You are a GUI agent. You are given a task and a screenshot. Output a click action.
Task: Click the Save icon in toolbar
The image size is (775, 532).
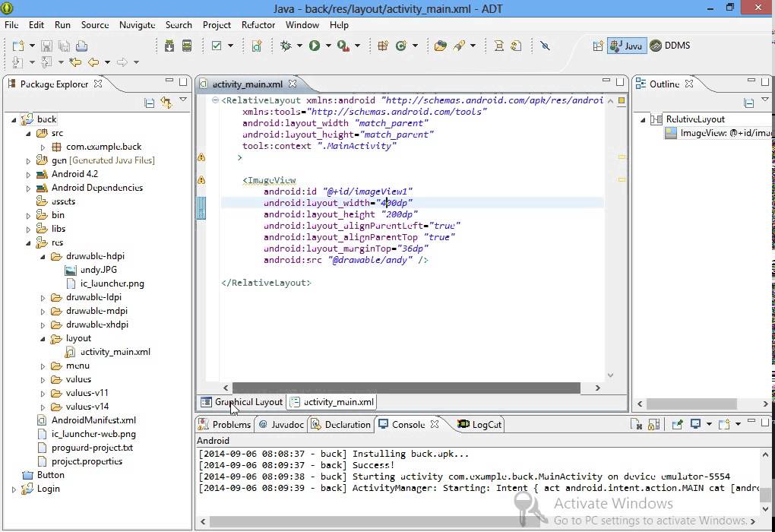(x=46, y=46)
